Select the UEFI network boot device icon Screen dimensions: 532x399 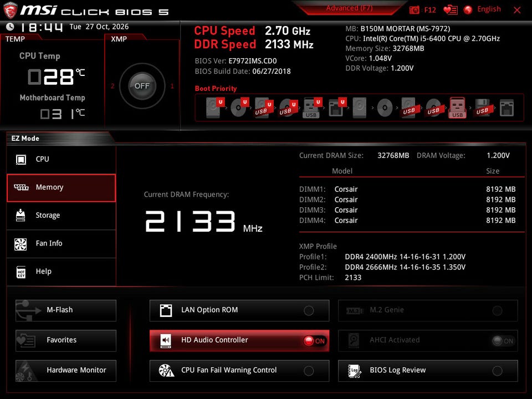tap(337, 107)
